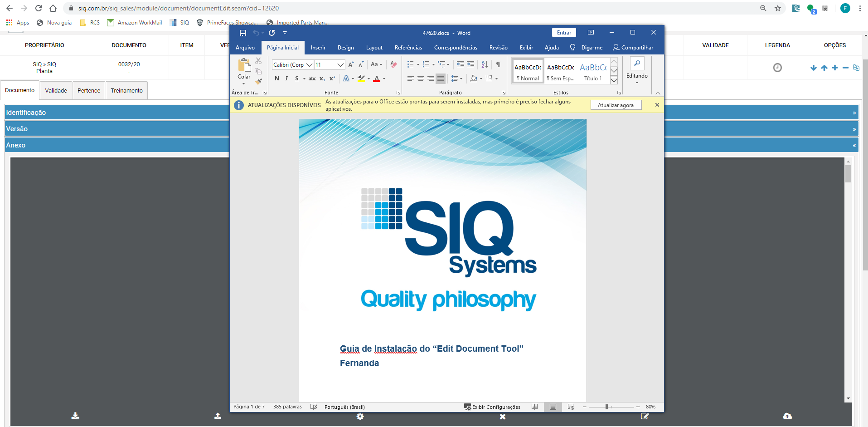Click Exibir Configurações in the status bar
The image size is (868, 427).
(x=492, y=407)
